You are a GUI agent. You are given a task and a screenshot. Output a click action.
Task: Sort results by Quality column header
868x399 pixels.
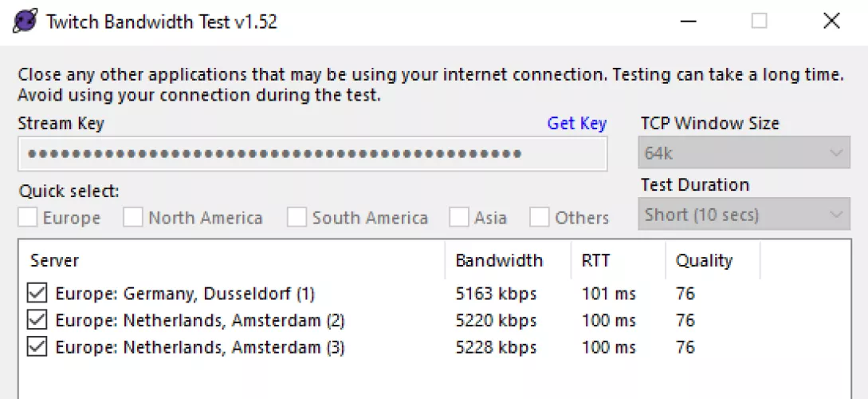point(712,260)
